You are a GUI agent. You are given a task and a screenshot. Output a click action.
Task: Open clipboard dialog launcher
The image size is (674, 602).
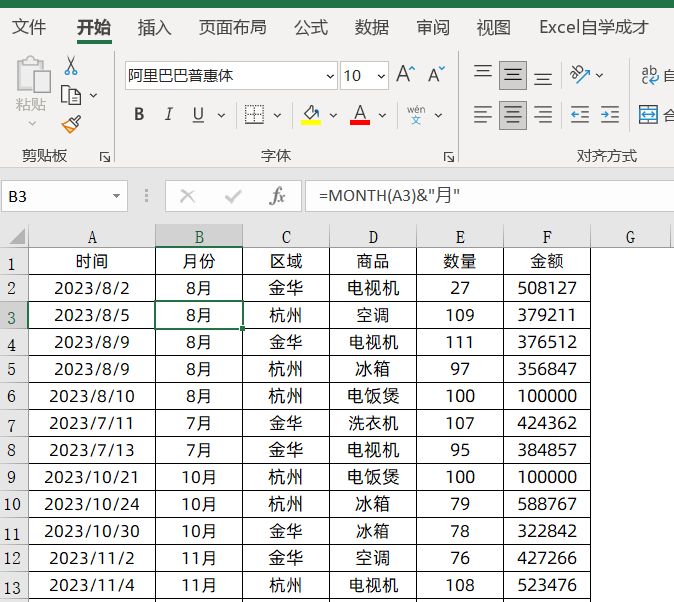coord(104,157)
